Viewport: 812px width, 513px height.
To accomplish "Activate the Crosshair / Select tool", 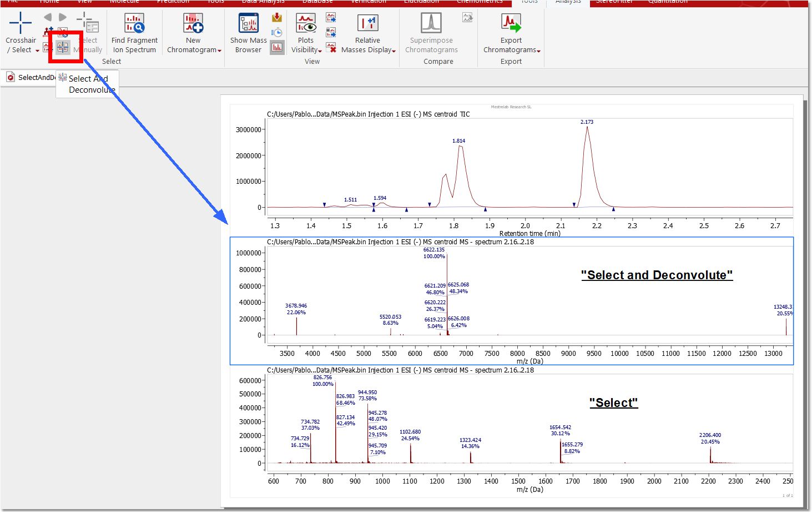I will coord(21,23).
